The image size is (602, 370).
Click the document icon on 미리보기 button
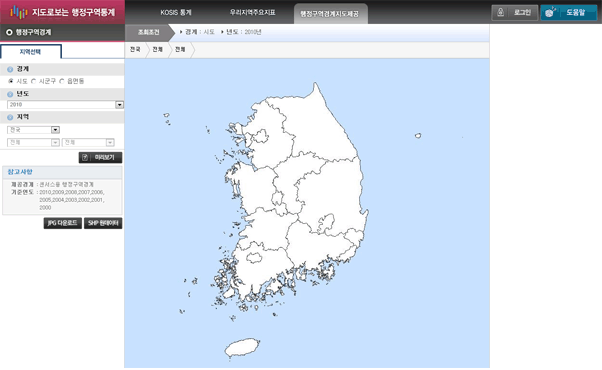coord(85,157)
